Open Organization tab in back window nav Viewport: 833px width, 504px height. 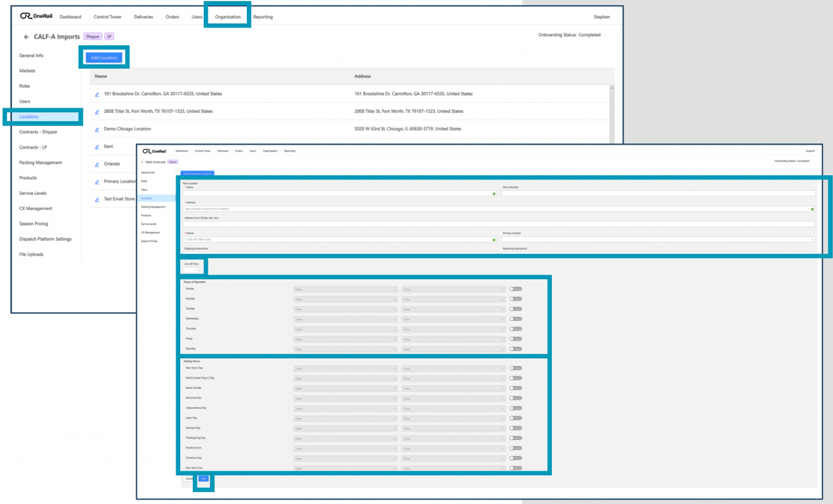(x=228, y=17)
